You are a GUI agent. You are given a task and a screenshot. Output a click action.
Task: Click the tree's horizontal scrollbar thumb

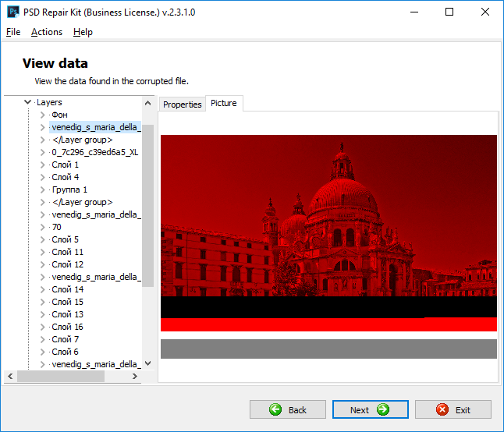click(61, 376)
